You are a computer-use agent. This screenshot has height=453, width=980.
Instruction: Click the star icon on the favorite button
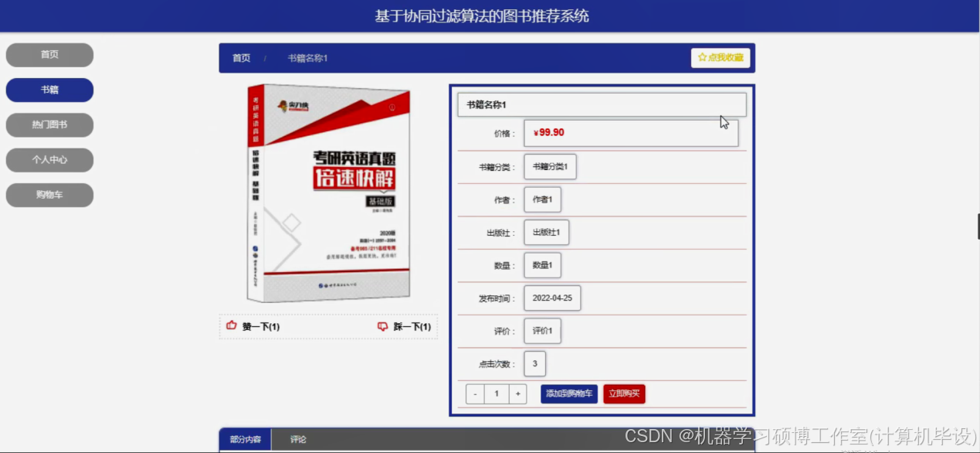coord(702,57)
